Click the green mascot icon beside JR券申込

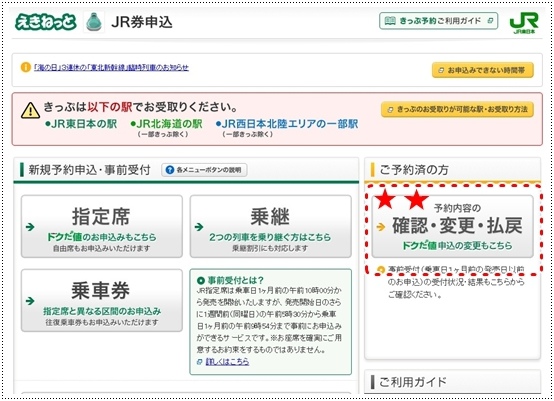tap(94, 22)
